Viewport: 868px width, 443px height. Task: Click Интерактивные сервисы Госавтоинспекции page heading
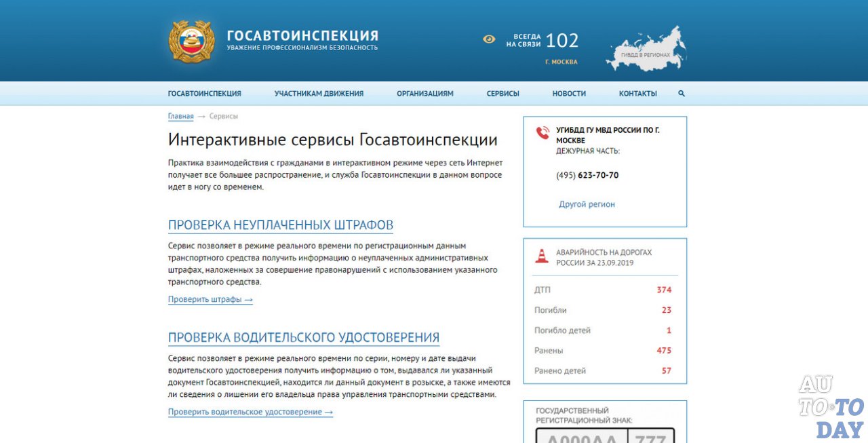(x=333, y=140)
